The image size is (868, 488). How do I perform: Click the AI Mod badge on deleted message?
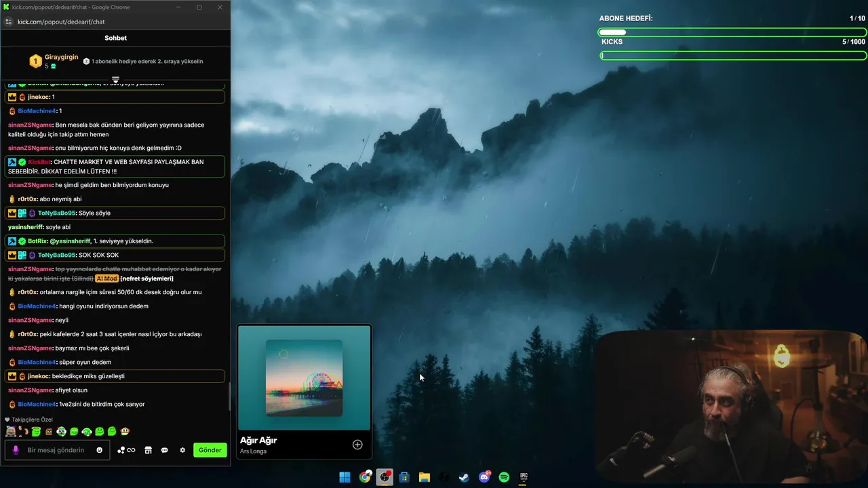click(106, 279)
